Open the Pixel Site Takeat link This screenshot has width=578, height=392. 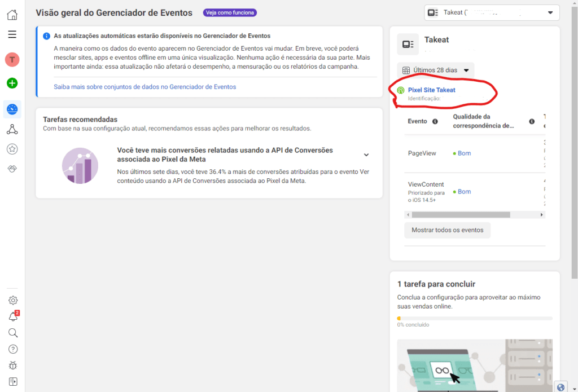[431, 90]
